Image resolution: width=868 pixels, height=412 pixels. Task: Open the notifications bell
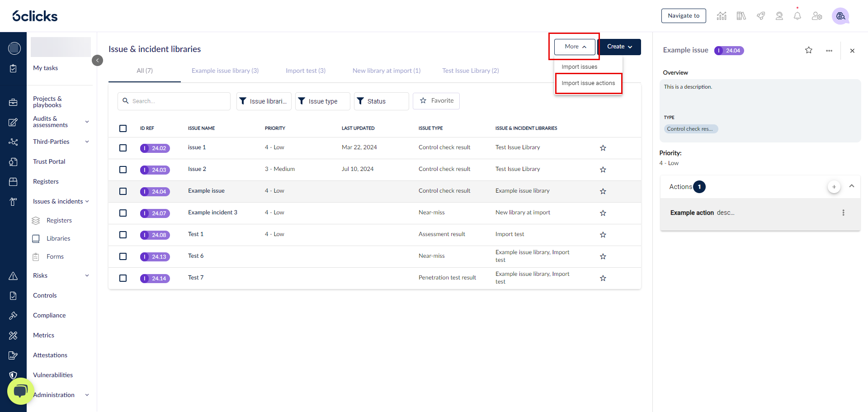[x=797, y=16]
